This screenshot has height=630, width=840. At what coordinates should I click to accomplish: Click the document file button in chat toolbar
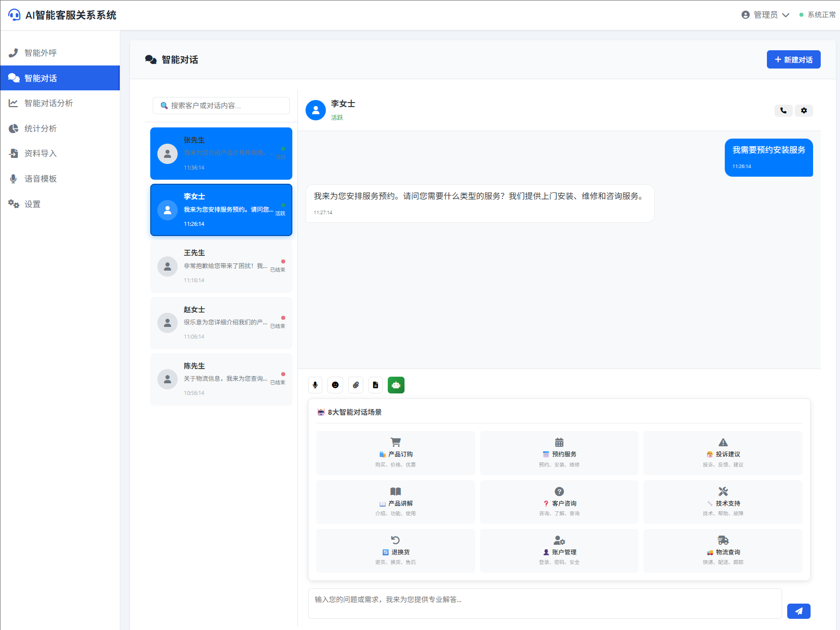376,385
